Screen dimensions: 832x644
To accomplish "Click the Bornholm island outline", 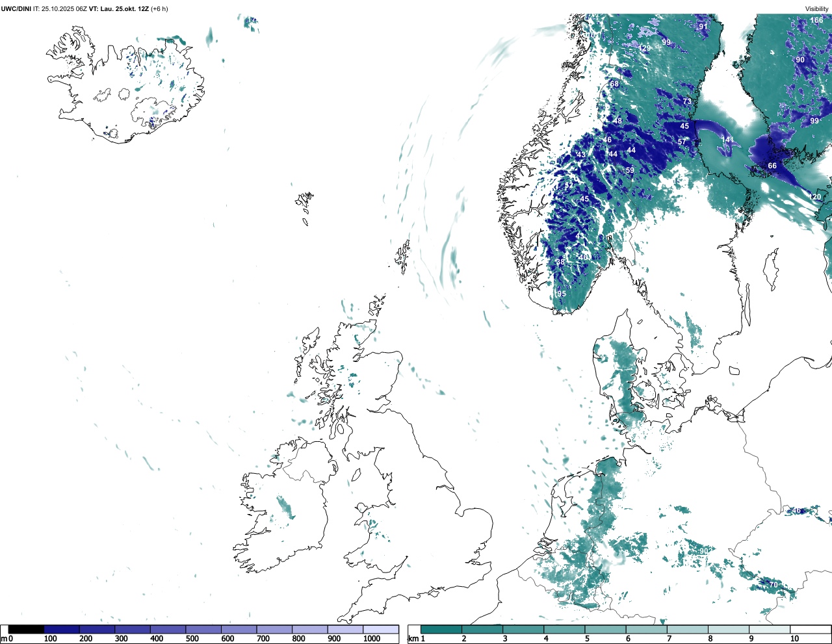I will tap(735, 371).
